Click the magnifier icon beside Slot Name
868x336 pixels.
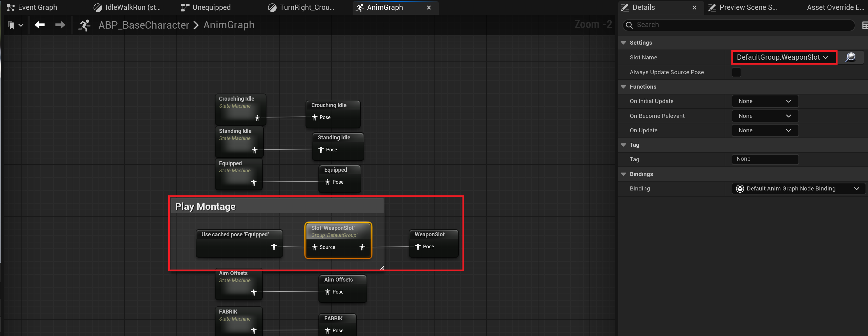(x=850, y=57)
